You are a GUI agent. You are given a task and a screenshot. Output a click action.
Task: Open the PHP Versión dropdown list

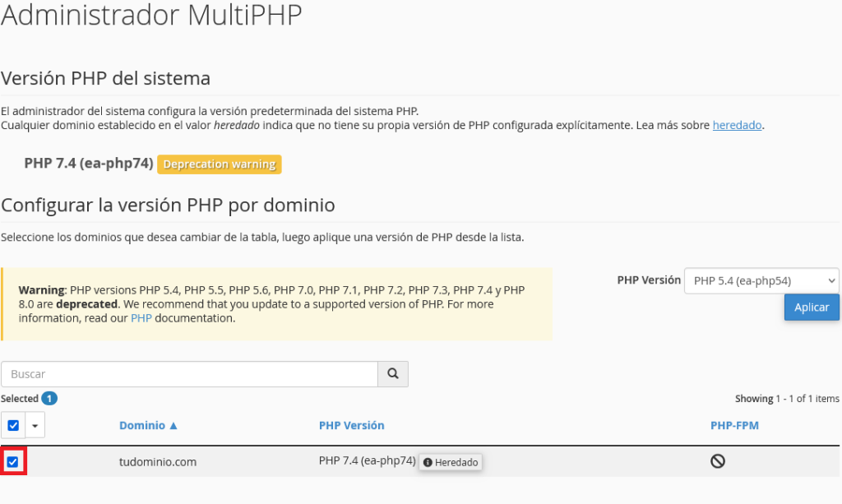[x=761, y=280]
